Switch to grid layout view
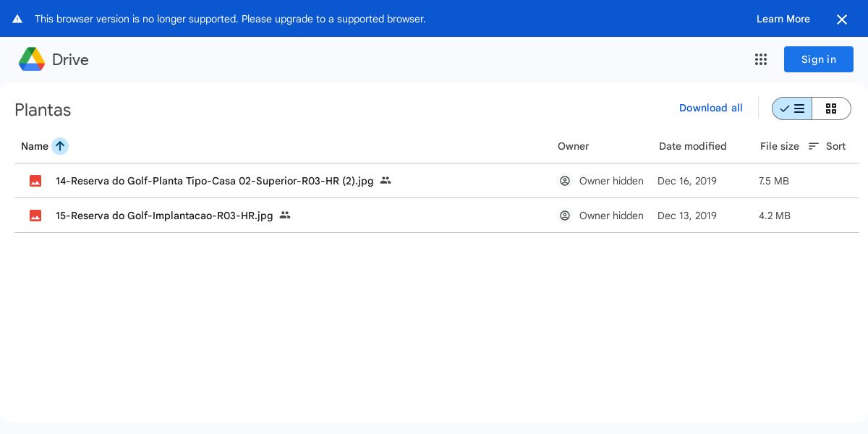 tap(831, 109)
